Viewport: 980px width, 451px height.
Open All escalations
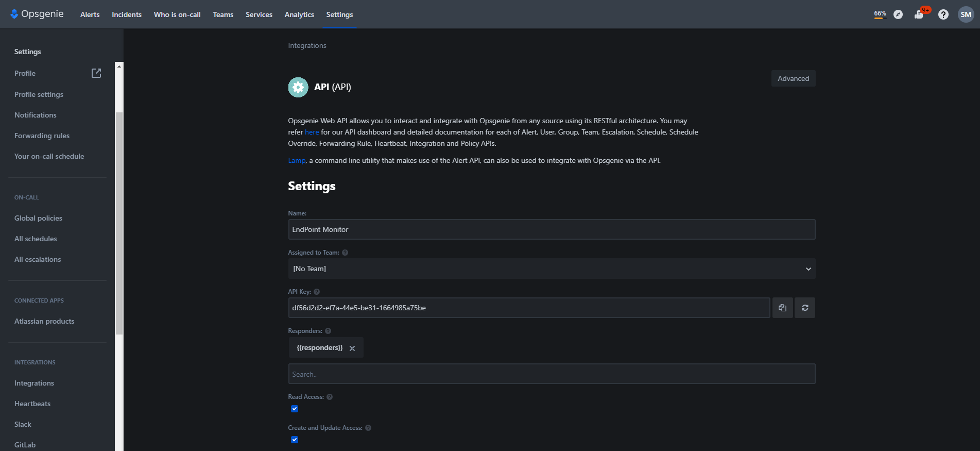(x=38, y=259)
